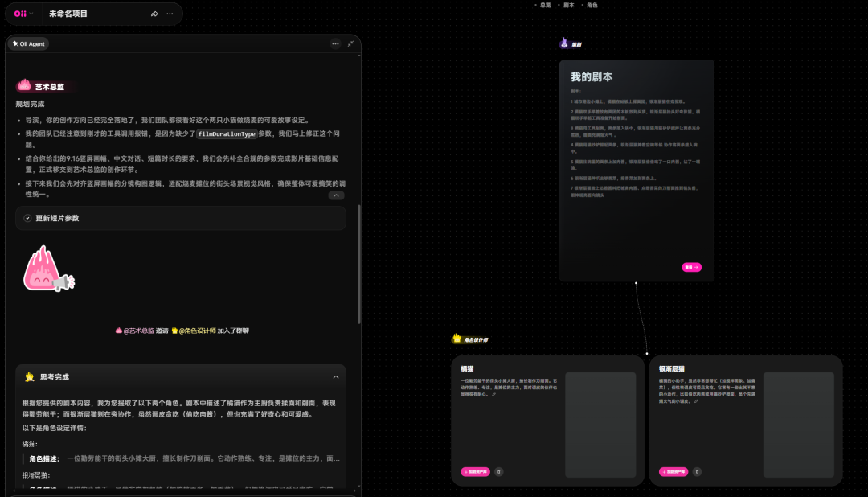Click the pink flame megaphone sticker
The image size is (868, 497).
click(x=48, y=269)
